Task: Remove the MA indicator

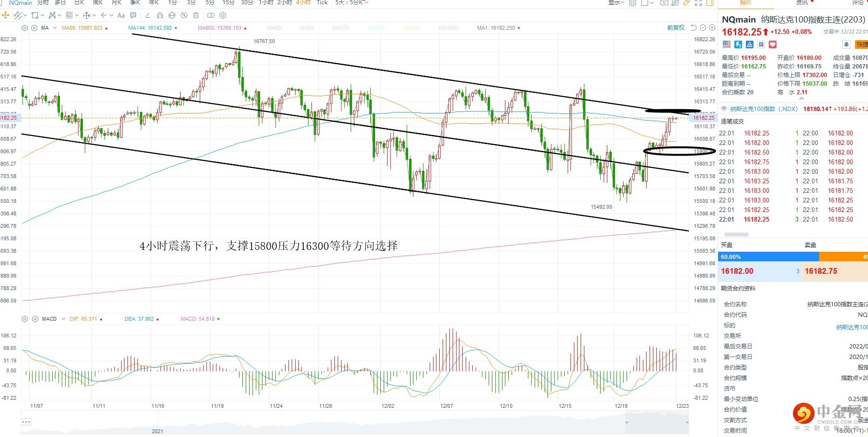Action: tap(34, 28)
